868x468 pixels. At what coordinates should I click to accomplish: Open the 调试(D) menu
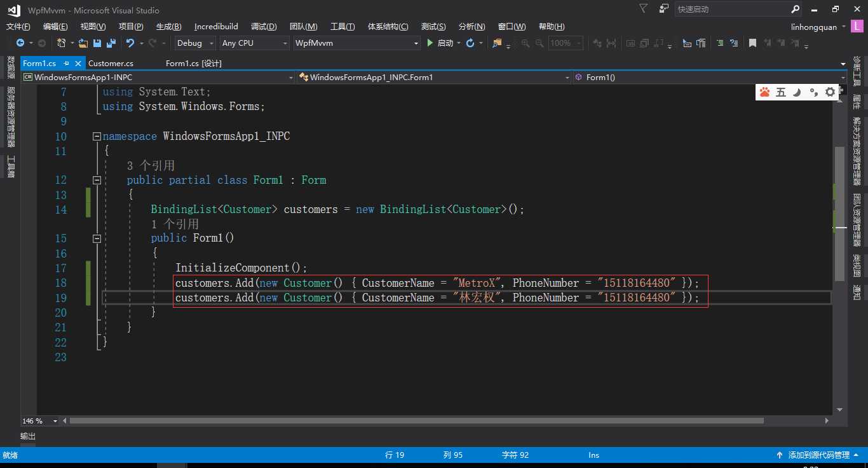(264, 27)
